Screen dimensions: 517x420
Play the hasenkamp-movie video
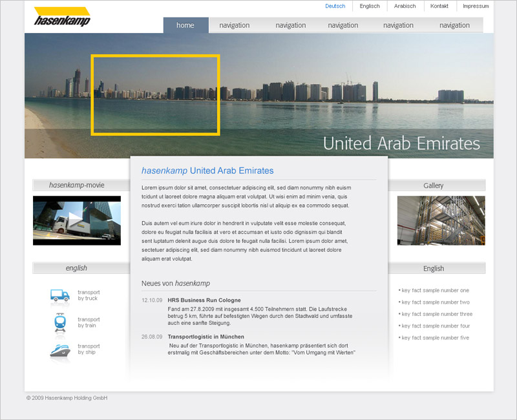[76, 220]
